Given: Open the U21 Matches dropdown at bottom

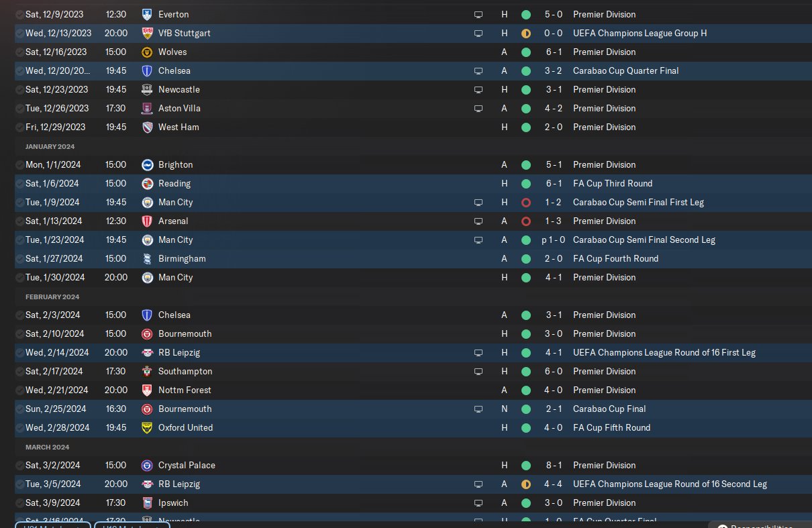Looking at the screenshot, I should point(52,525).
